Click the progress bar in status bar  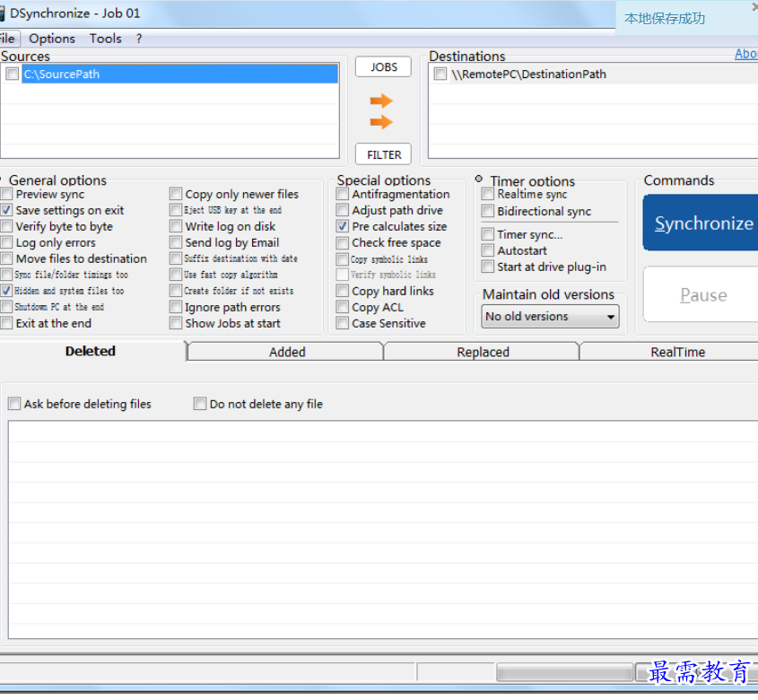point(564,672)
